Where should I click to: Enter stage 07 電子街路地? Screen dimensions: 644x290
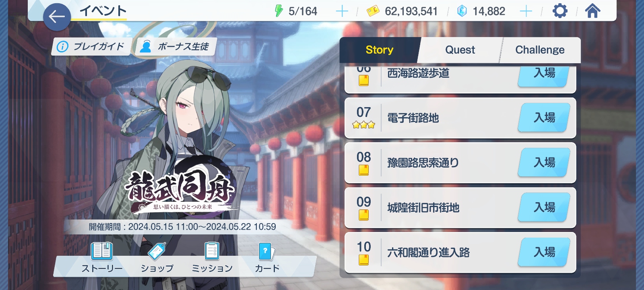click(544, 118)
